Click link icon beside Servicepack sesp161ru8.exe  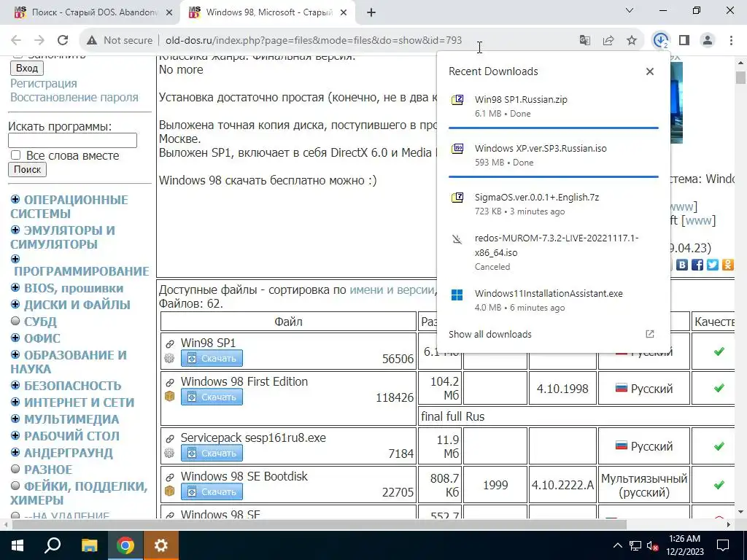(x=169, y=438)
